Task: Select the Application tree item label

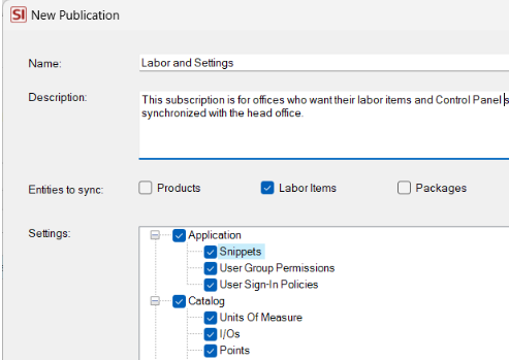Action: point(214,235)
